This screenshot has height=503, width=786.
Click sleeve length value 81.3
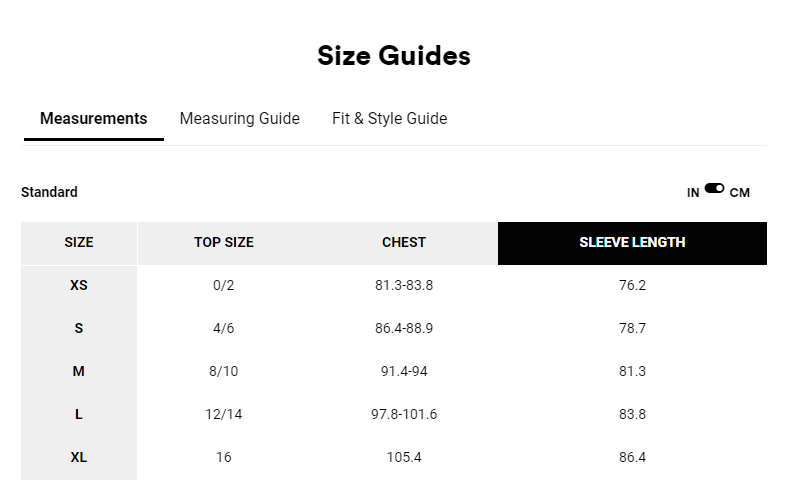tap(632, 372)
